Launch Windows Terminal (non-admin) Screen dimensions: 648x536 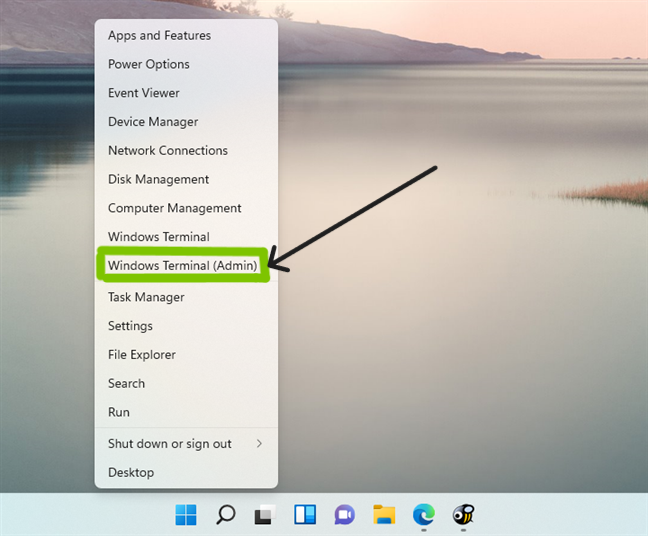tap(186, 236)
